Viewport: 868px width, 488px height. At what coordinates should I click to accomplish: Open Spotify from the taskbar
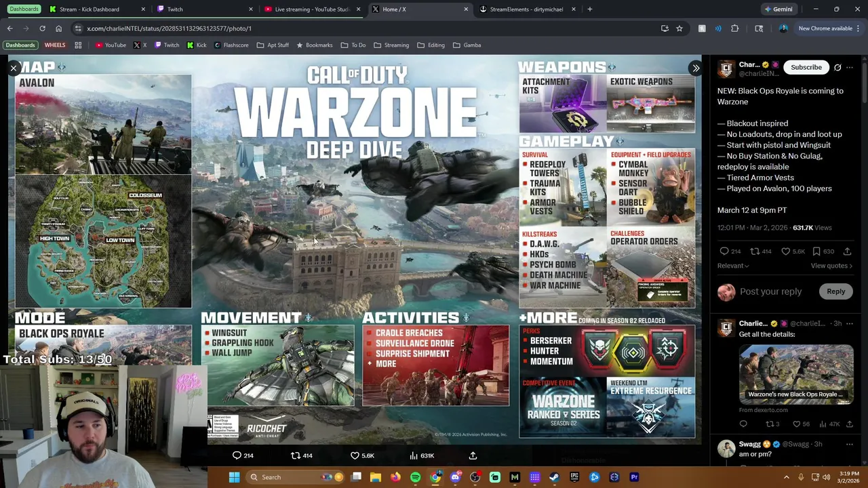(x=415, y=477)
